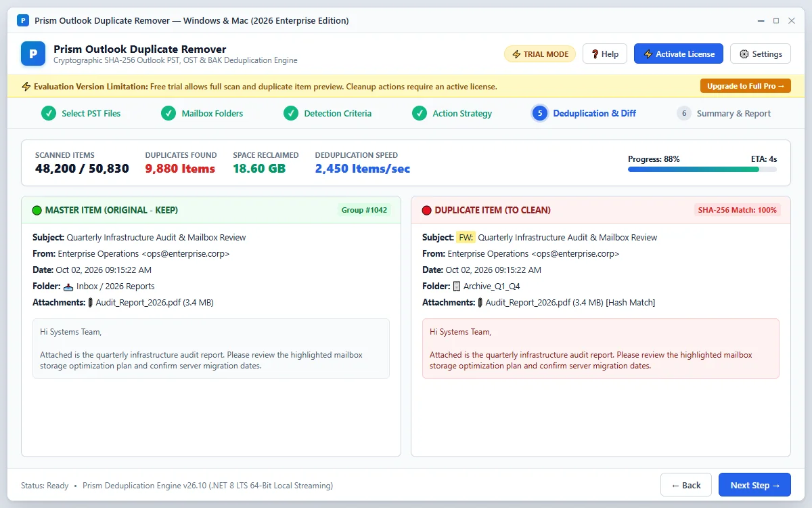
Task: Go Back to the previous step
Action: 686,485
